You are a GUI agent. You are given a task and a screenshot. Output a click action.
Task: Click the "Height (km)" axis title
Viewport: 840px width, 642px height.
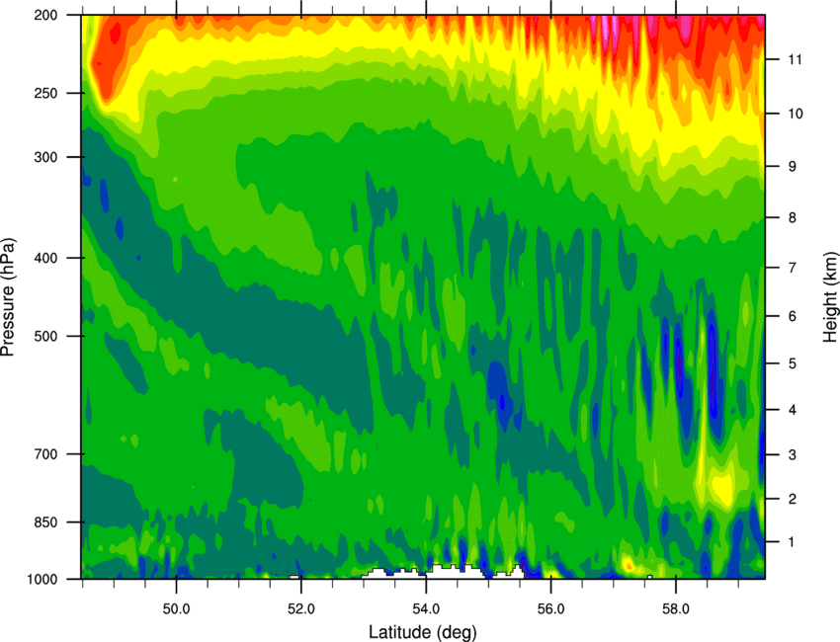tap(830, 297)
